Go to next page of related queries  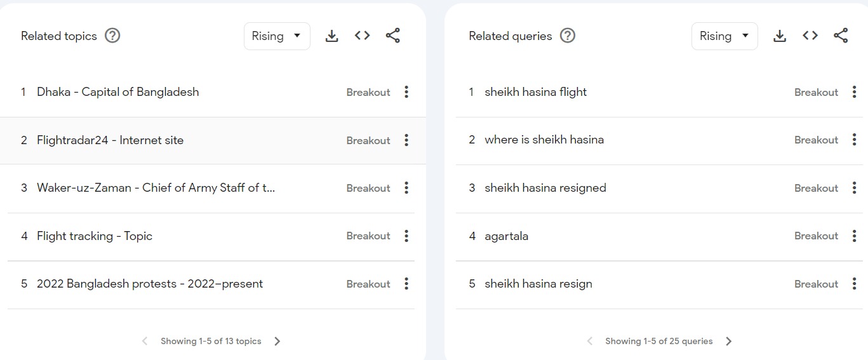point(728,342)
